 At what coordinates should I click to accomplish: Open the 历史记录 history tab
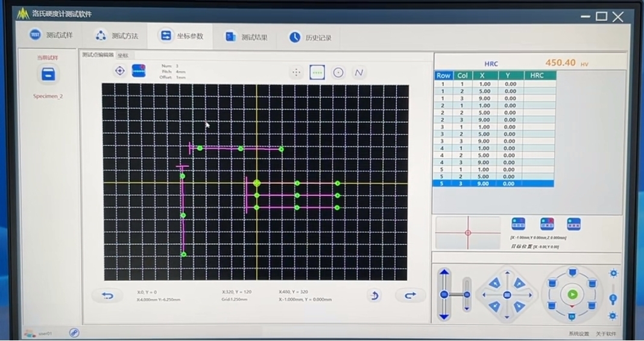(311, 38)
